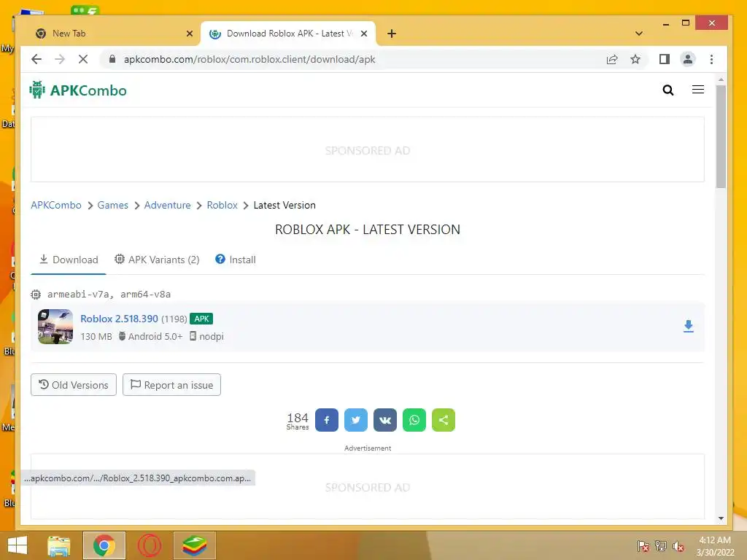The width and height of the screenshot is (747, 560).
Task: Stop loading the page
Action: [x=83, y=59]
